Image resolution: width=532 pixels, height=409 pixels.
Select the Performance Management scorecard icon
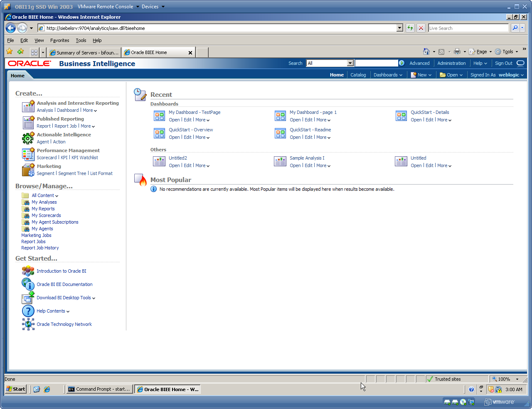28,154
